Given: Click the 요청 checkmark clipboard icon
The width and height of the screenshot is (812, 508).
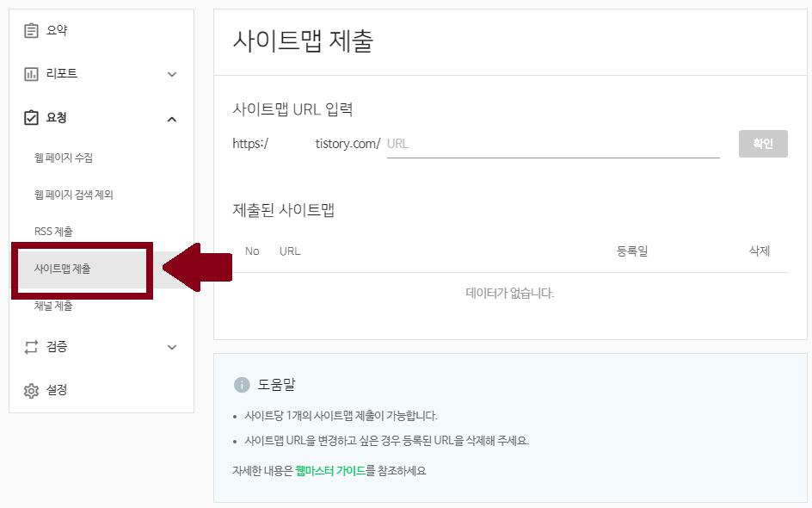Looking at the screenshot, I should [31, 118].
